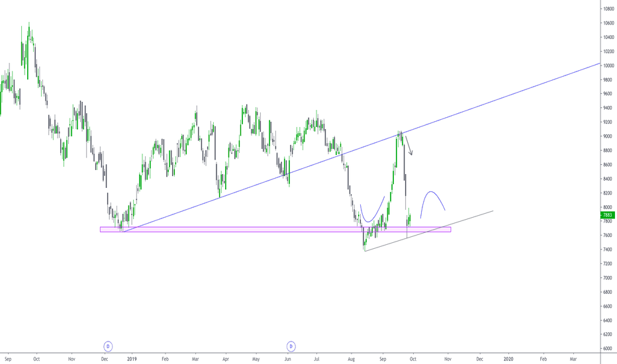Click the 2020 label on time axis

(508, 359)
